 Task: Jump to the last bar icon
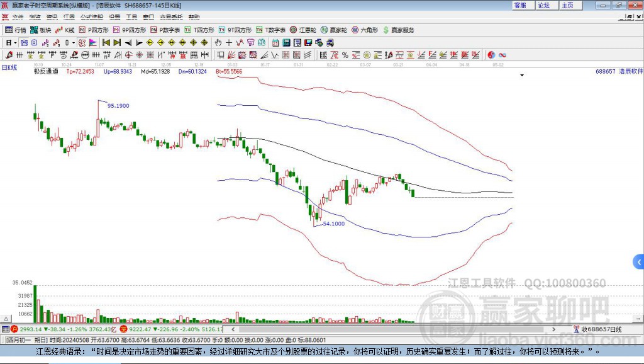click(117, 43)
